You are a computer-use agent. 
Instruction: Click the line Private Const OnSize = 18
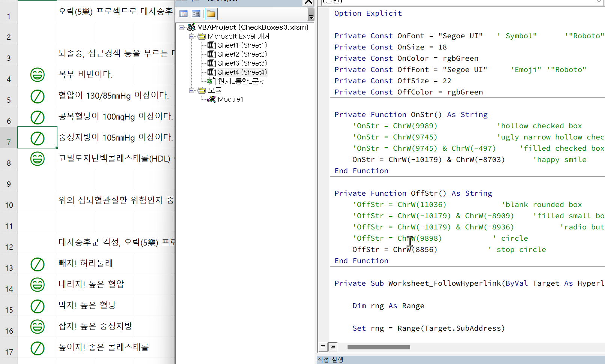pos(391,47)
